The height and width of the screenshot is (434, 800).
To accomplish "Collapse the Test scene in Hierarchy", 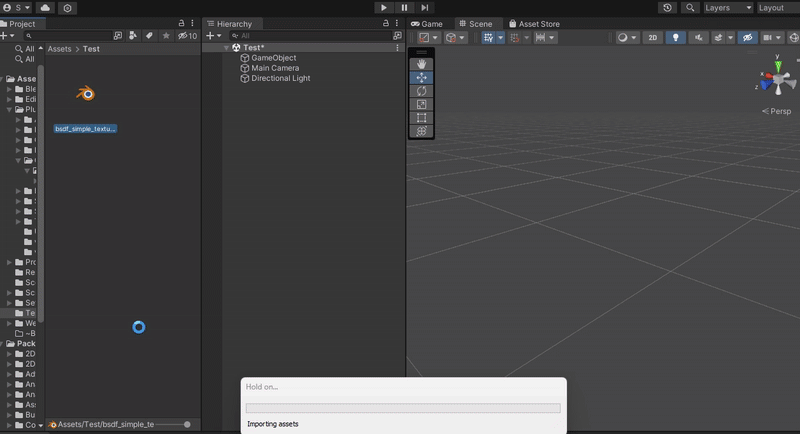I will click(x=227, y=48).
